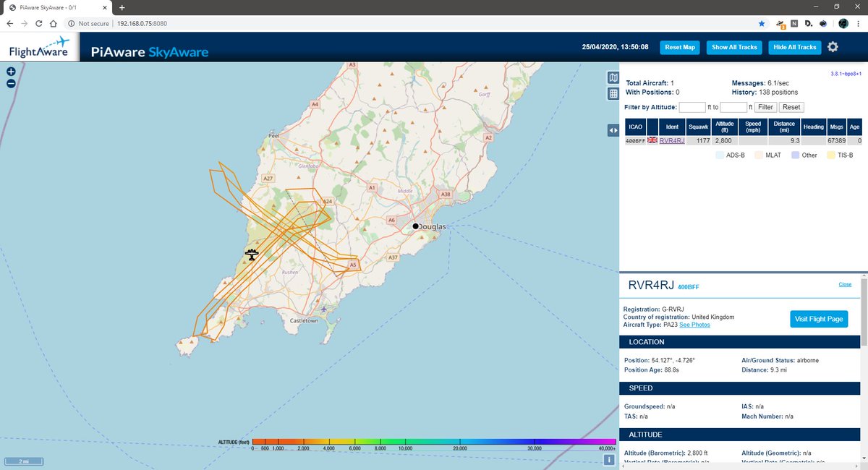Close the RVR4RJ detail panel
The image size is (868, 470).
tap(844, 284)
